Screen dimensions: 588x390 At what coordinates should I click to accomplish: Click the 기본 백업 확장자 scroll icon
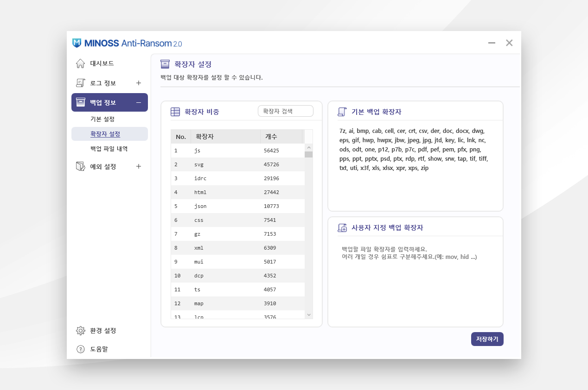(342, 112)
